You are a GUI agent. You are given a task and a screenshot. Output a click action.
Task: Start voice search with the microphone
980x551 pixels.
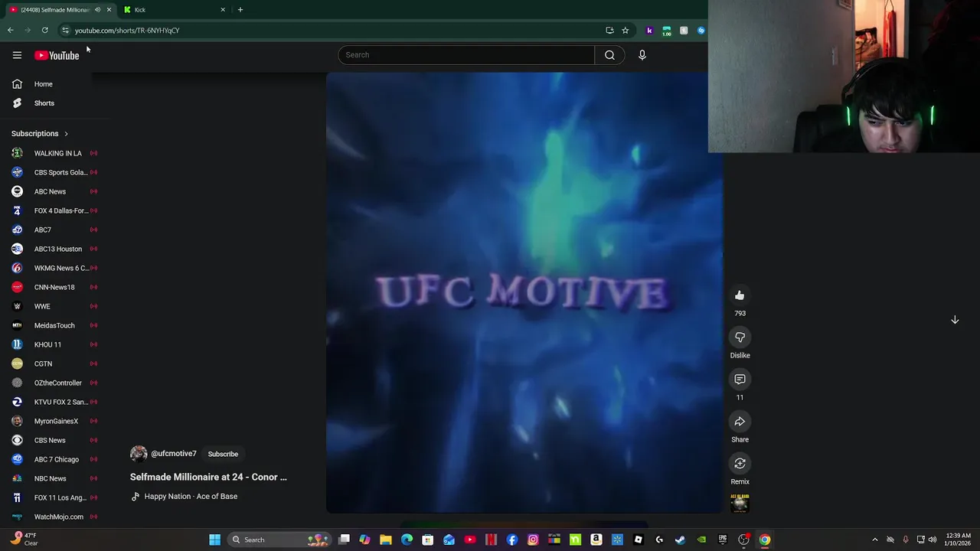642,55
